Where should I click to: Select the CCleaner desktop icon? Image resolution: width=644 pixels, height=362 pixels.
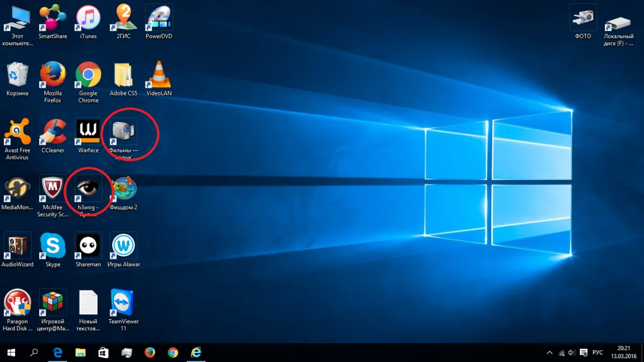tap(53, 136)
